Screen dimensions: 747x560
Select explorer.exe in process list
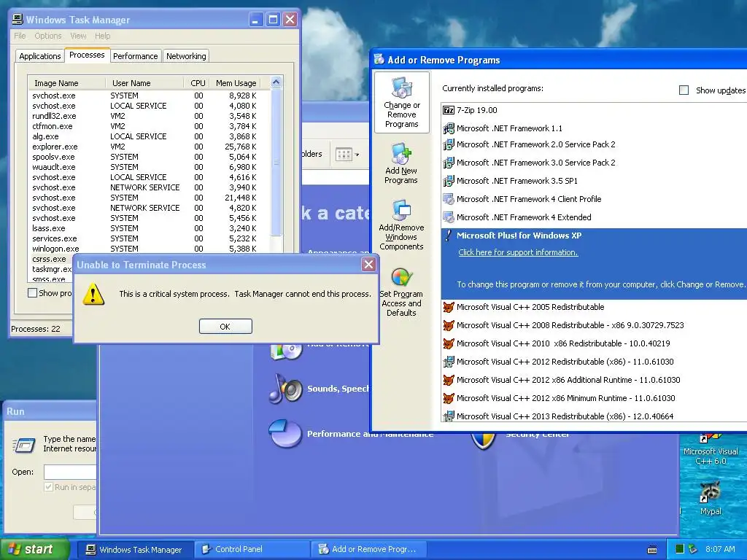pos(149,147)
